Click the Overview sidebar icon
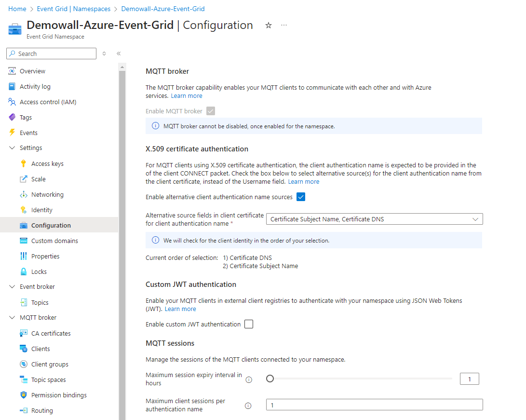Viewport: 526px width, 420px height. click(x=12, y=71)
